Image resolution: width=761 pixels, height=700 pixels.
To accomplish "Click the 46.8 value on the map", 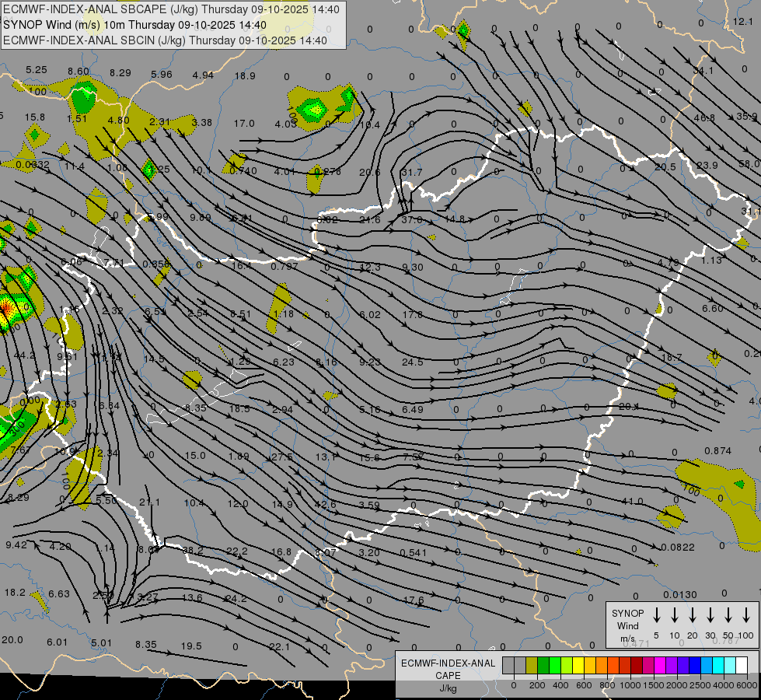I will tap(704, 118).
